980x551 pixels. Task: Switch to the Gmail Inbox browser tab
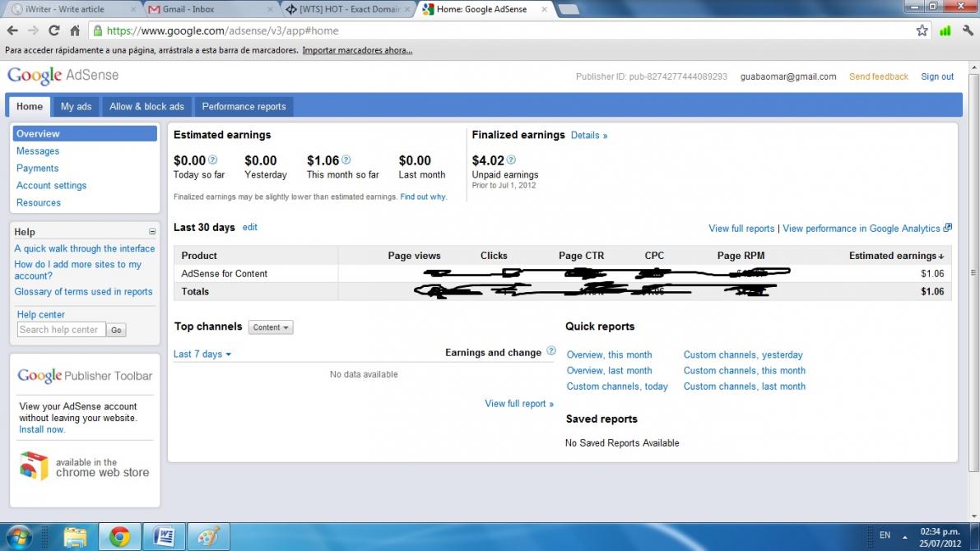pyautogui.click(x=210, y=9)
